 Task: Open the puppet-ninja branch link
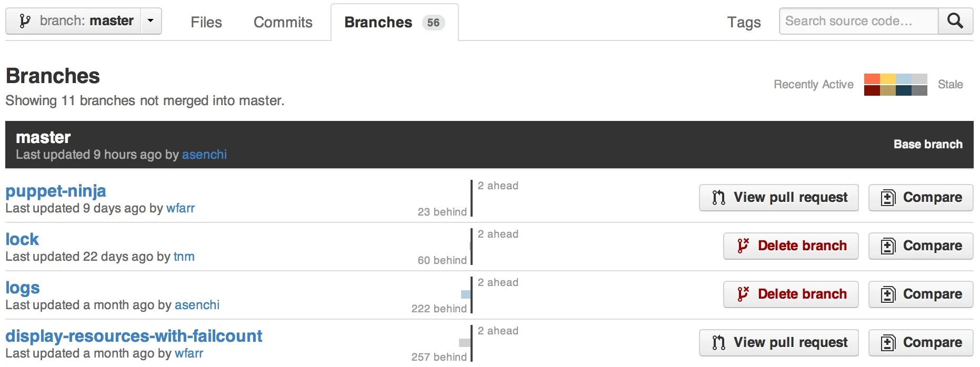(56, 191)
